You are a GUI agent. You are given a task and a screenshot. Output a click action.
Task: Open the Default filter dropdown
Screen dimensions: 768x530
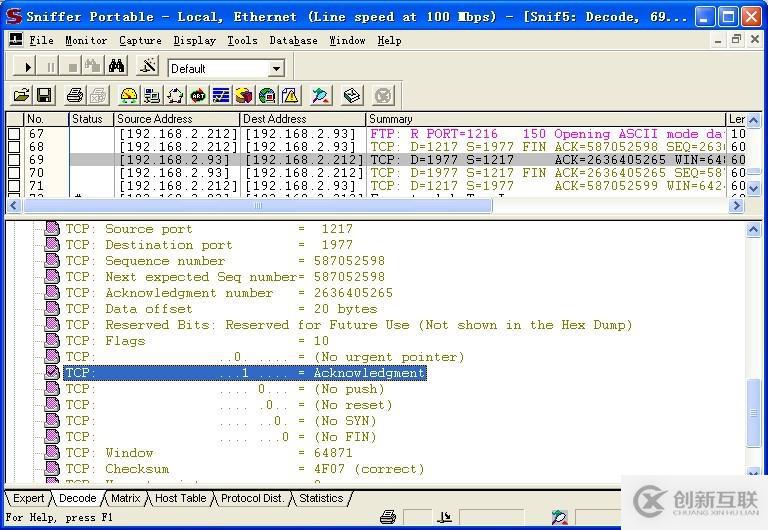[276, 68]
